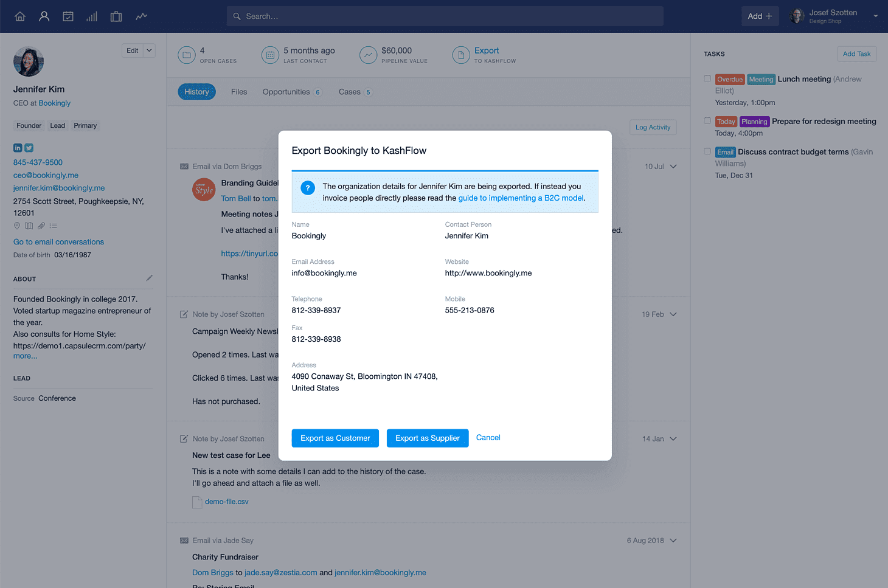Click the Dom Briggs sender link
This screenshot has height=588, width=888.
tap(212, 573)
